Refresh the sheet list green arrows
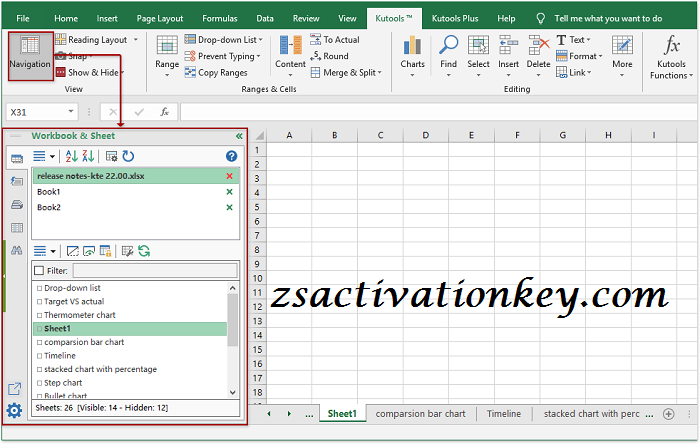The height and width of the screenshot is (444, 700). 144,251
